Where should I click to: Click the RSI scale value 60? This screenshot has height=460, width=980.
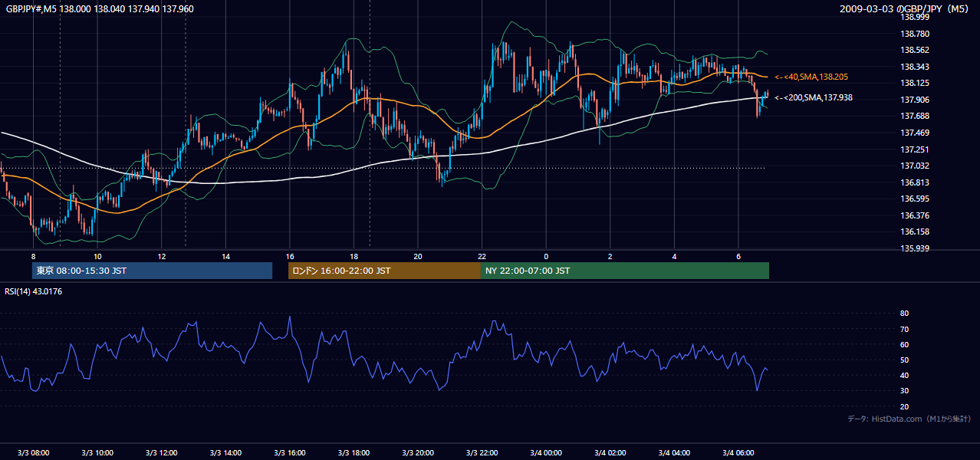904,344
